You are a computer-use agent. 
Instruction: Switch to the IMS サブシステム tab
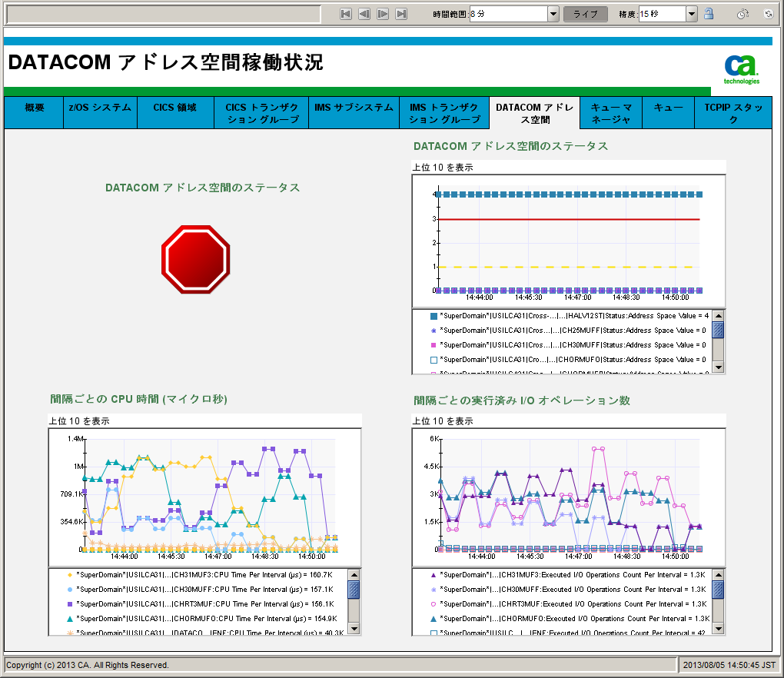click(352, 111)
